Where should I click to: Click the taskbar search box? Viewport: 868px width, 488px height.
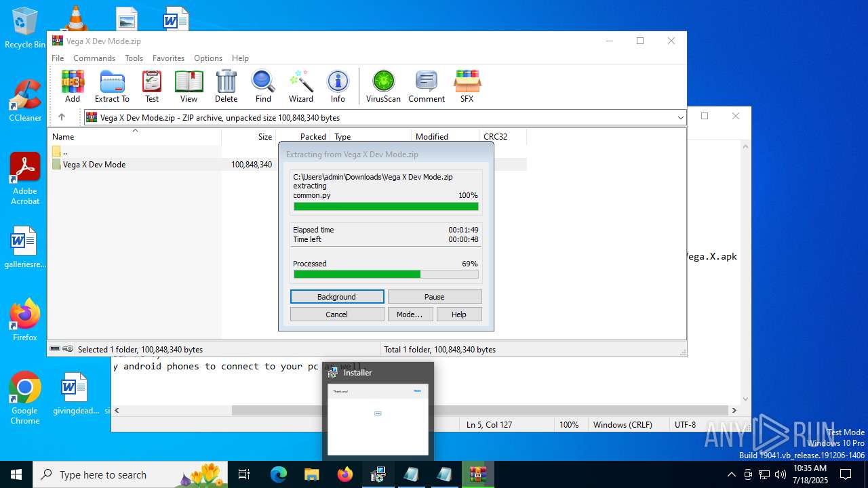tap(131, 474)
